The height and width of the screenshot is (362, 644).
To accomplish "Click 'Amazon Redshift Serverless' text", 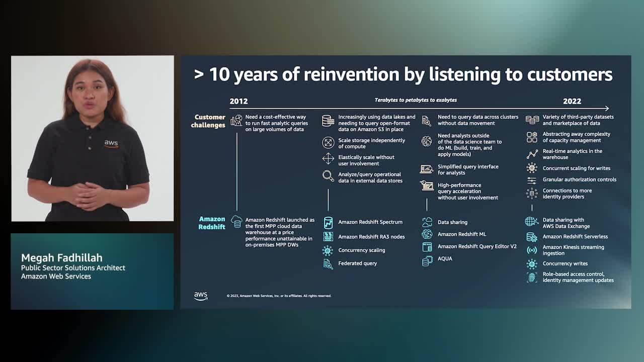I will coord(575,237).
